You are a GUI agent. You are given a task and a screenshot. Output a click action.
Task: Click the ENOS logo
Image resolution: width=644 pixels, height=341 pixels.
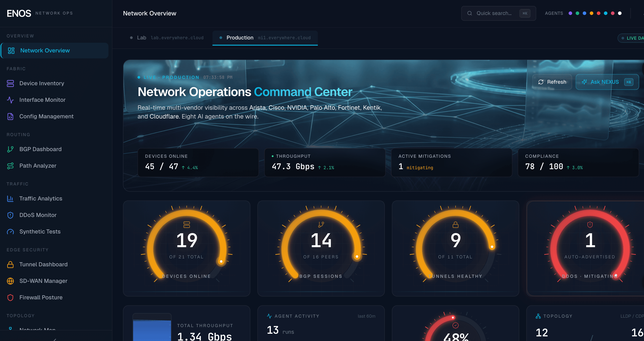(19, 13)
